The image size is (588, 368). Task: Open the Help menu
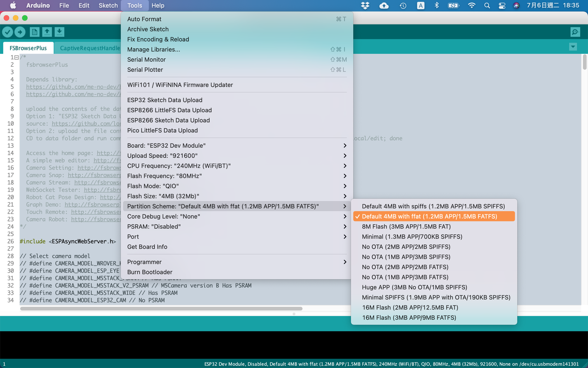click(x=158, y=5)
